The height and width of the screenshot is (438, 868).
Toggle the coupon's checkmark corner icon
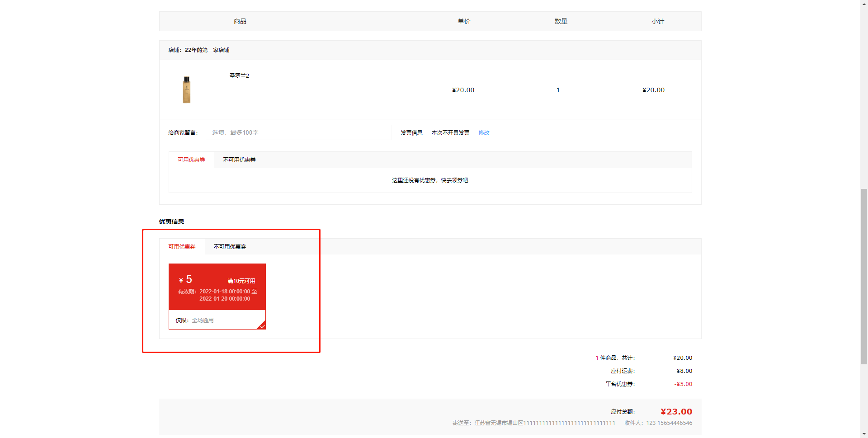click(262, 325)
